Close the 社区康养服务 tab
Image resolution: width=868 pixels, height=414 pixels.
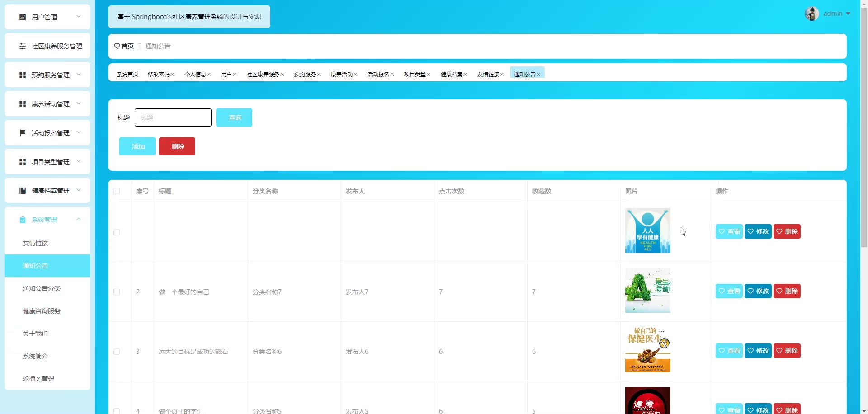pyautogui.click(x=282, y=75)
